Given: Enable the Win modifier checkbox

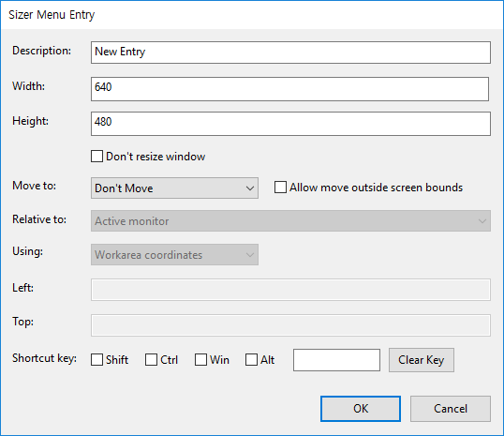Looking at the screenshot, I should [x=200, y=360].
